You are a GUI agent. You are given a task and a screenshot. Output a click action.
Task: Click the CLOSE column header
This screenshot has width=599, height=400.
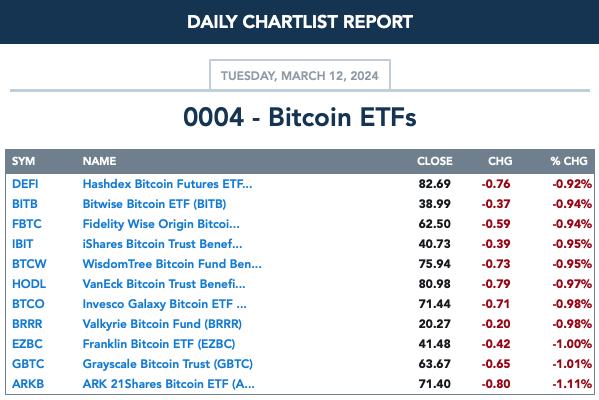point(435,161)
